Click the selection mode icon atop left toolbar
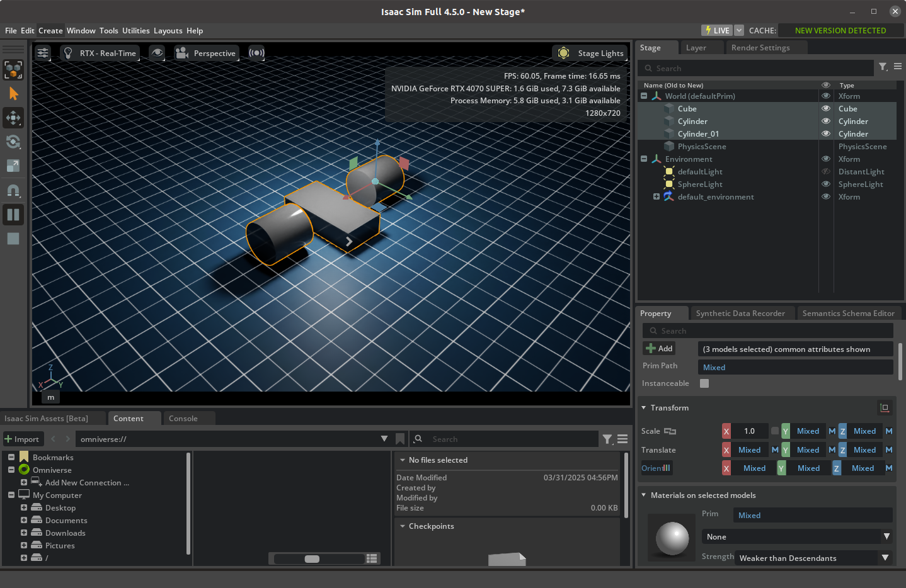Screen dimensions: 906x588 13,70
